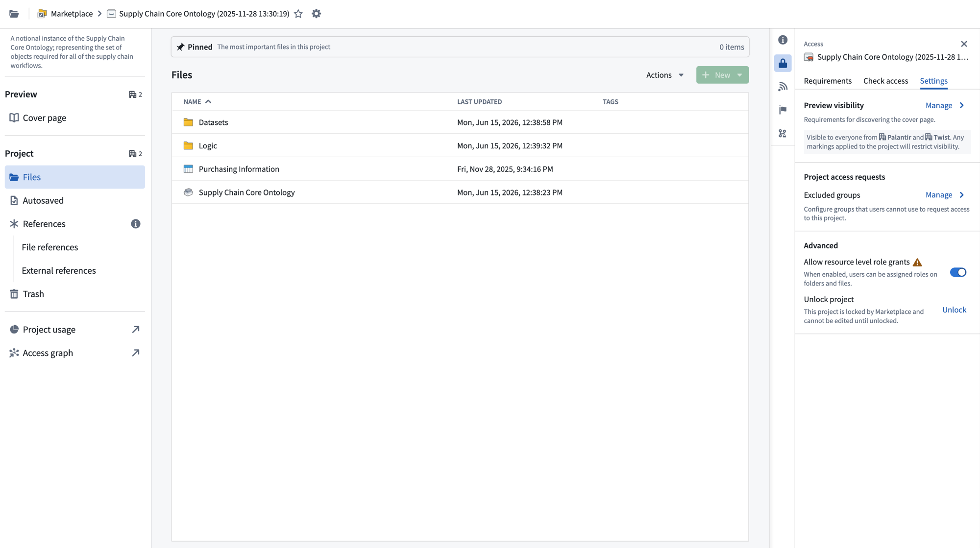Star the project as a favorite
This screenshot has width=980, height=548.
[x=298, y=14]
